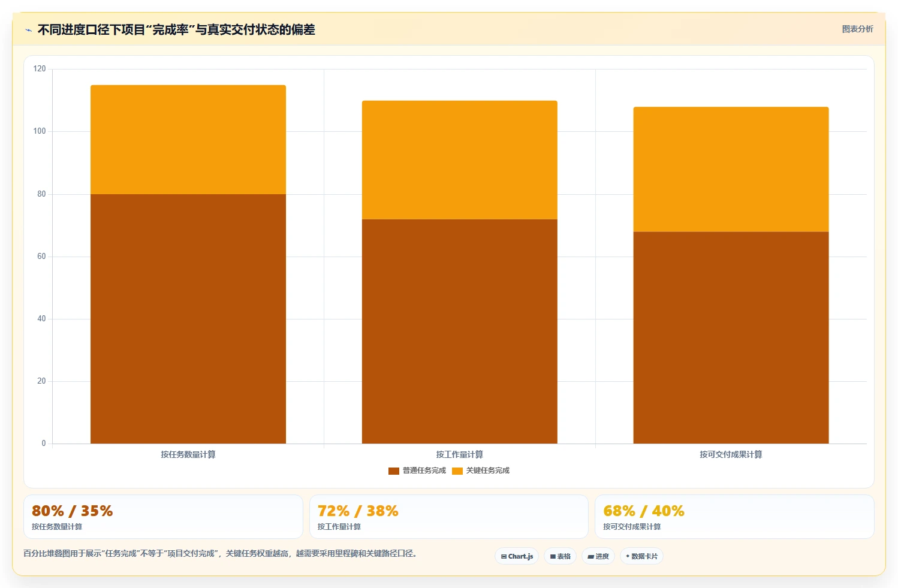Click the orange bar segment for 按任务数量计算
The width and height of the screenshot is (898, 588).
pyautogui.click(x=188, y=140)
